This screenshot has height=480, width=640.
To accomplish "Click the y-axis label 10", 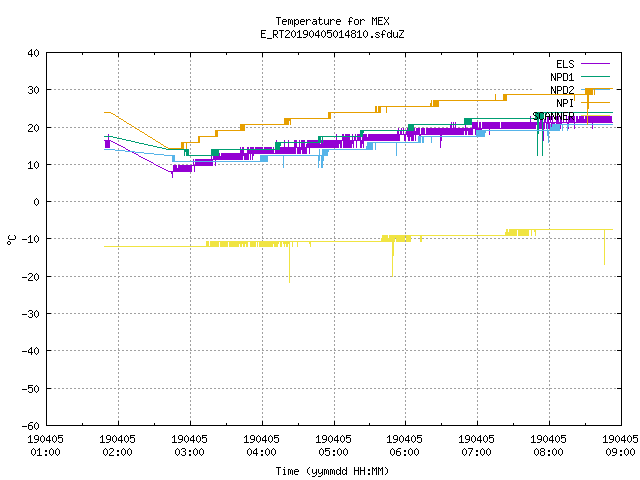I will click(33, 165).
